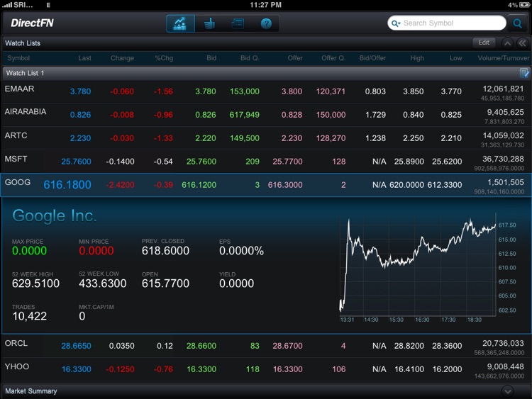Click the Google Inc. title
532x399 pixels.
(55, 215)
